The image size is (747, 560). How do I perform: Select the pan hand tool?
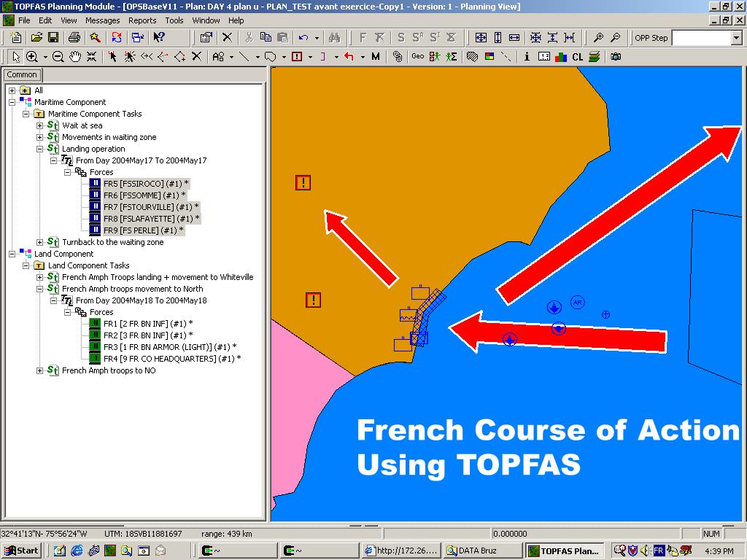point(75,57)
